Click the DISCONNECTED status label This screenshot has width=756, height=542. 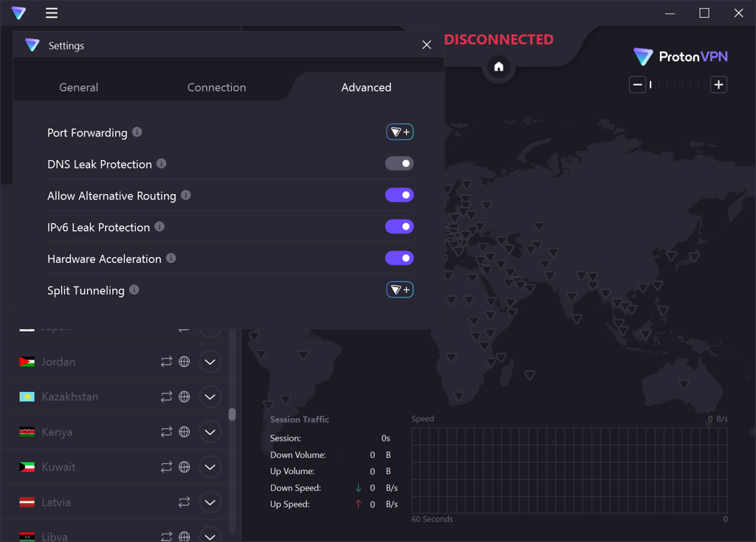coord(498,40)
